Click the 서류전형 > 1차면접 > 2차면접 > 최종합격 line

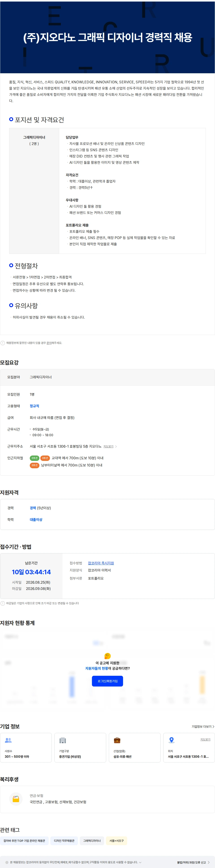42,277
